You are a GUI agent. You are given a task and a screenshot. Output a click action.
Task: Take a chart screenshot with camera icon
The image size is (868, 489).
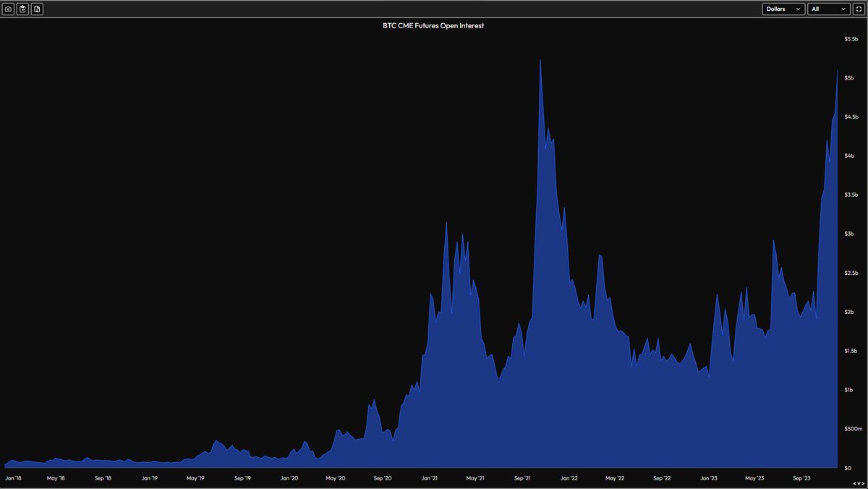[x=9, y=9]
